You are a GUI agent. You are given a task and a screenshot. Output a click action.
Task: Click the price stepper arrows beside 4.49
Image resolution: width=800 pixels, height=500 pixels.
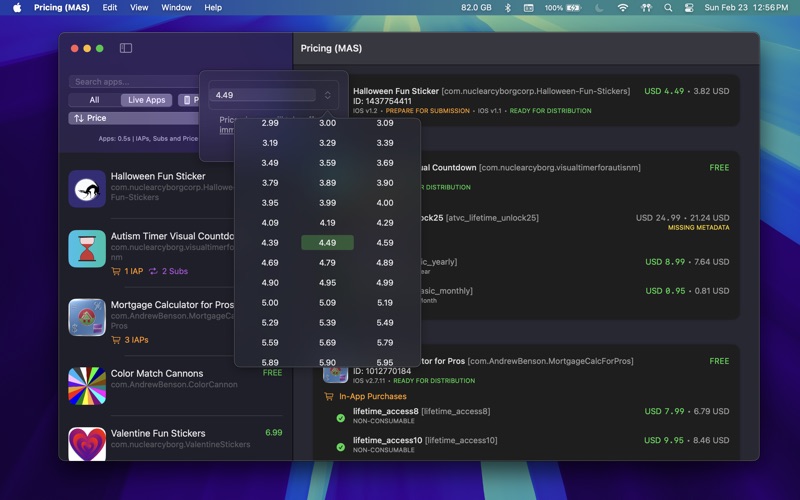pyautogui.click(x=328, y=95)
